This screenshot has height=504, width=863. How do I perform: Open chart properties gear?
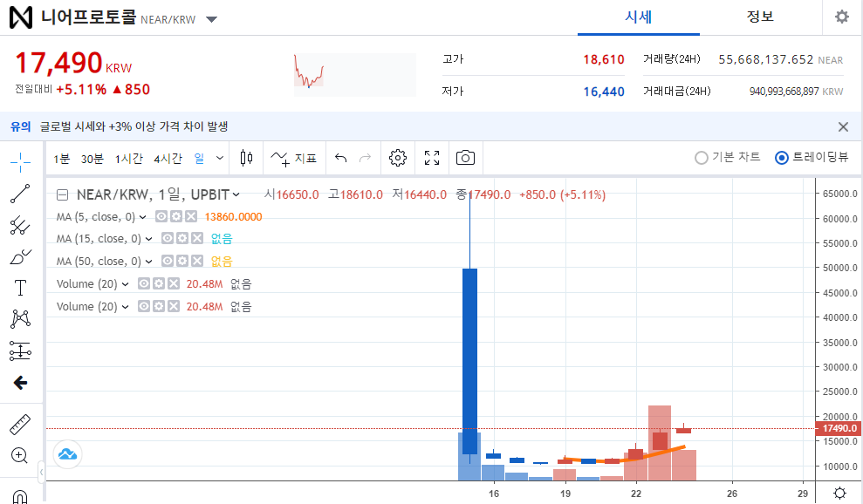(x=397, y=159)
